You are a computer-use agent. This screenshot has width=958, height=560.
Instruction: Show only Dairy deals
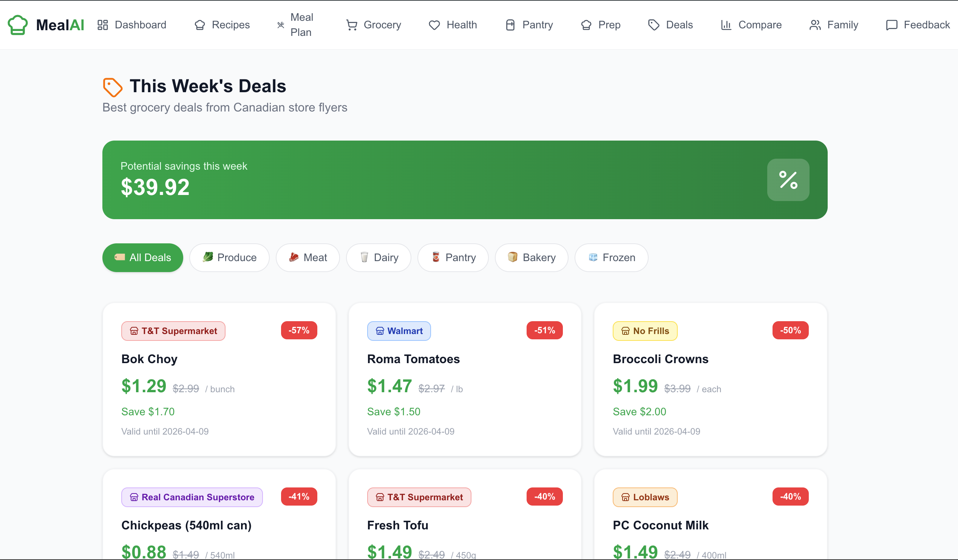[379, 257]
